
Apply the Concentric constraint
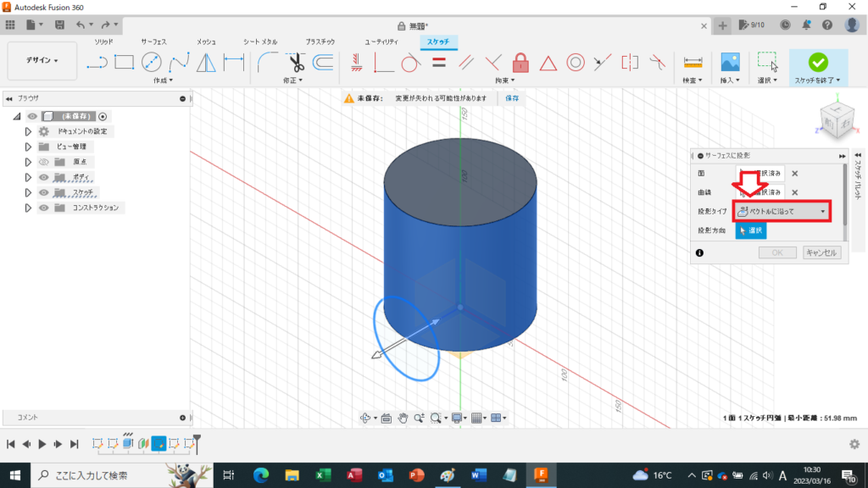tap(576, 63)
